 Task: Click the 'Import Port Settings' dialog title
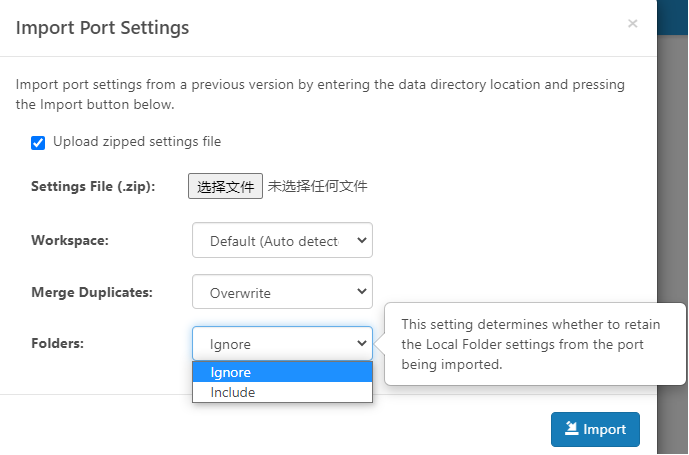pyautogui.click(x=102, y=28)
